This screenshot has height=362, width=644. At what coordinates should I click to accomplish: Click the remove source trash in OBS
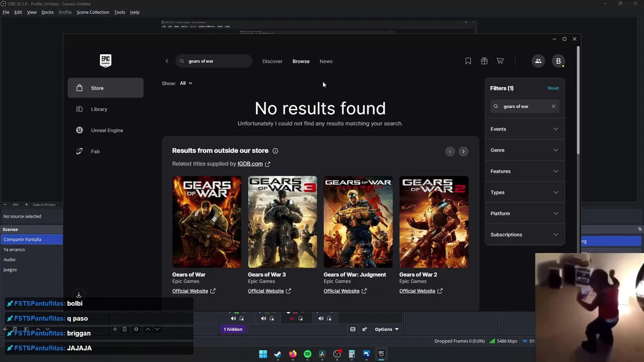[x=124, y=329]
